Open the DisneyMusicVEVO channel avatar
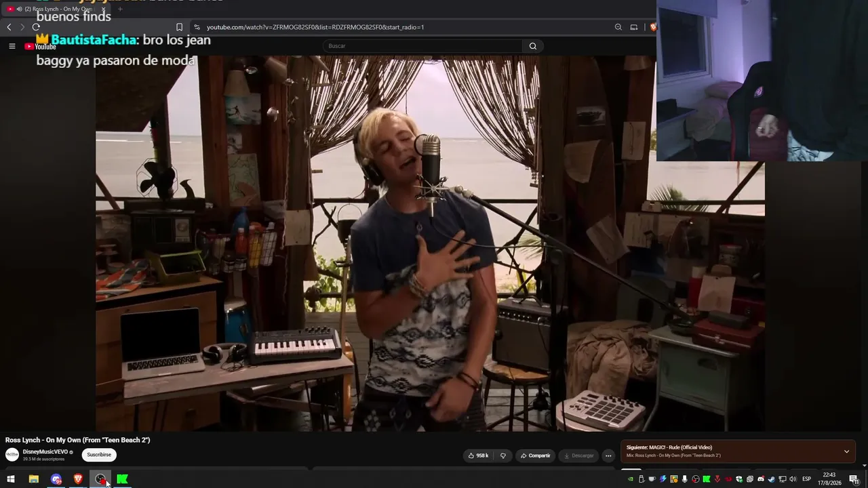The height and width of the screenshot is (488, 868). (12, 455)
